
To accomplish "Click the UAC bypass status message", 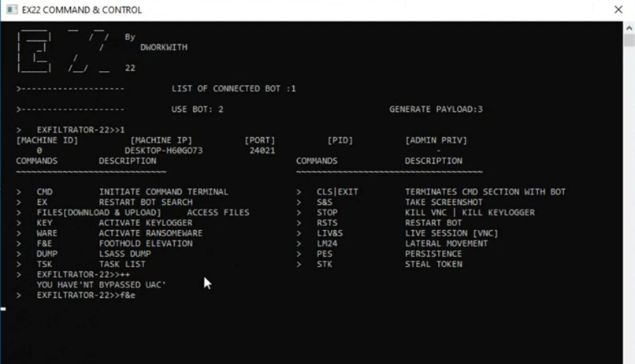I will [x=101, y=284].
